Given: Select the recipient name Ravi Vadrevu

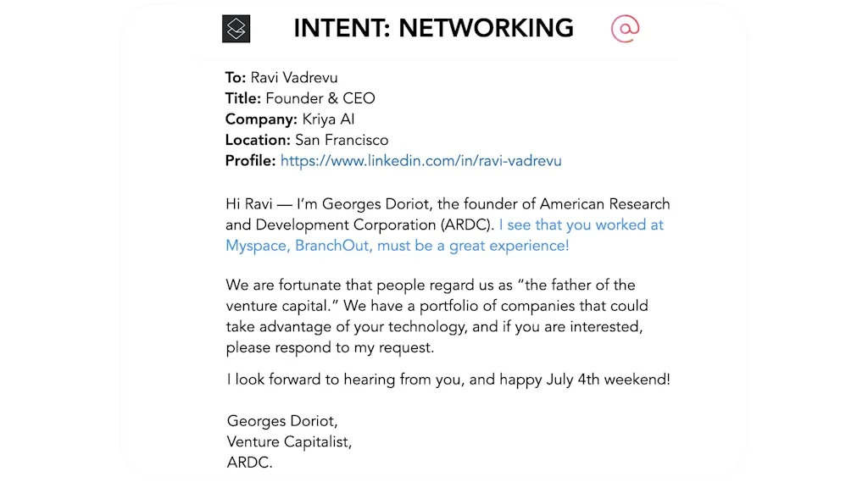Looking at the screenshot, I should coord(293,78).
